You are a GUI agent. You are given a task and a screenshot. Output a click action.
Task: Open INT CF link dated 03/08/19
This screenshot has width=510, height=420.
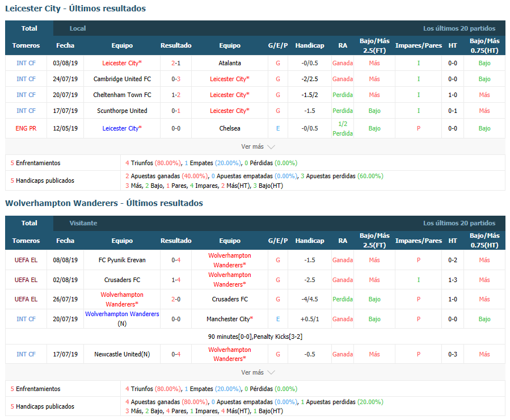(x=26, y=63)
